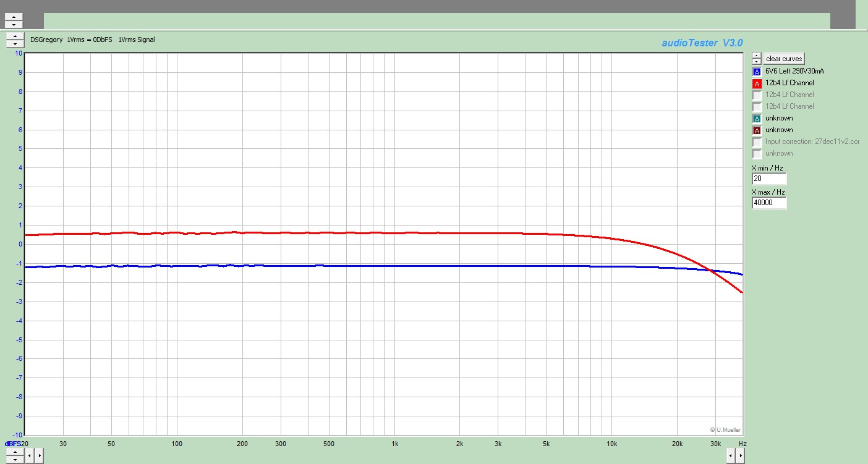The image size is (868, 464).
Task: Click the small down arrow left of clear curves
Action: [757, 61]
